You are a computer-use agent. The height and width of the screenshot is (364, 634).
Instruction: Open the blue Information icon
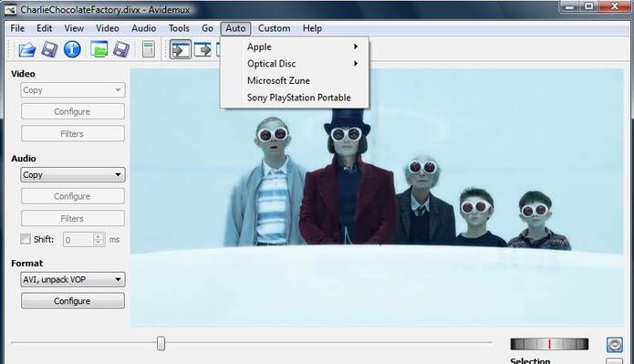coord(72,49)
